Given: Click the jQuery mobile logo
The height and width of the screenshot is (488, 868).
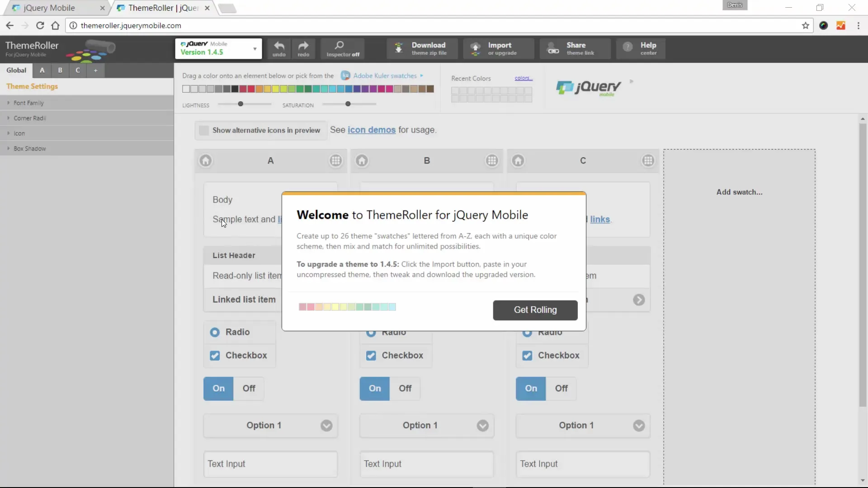Looking at the screenshot, I should [588, 87].
